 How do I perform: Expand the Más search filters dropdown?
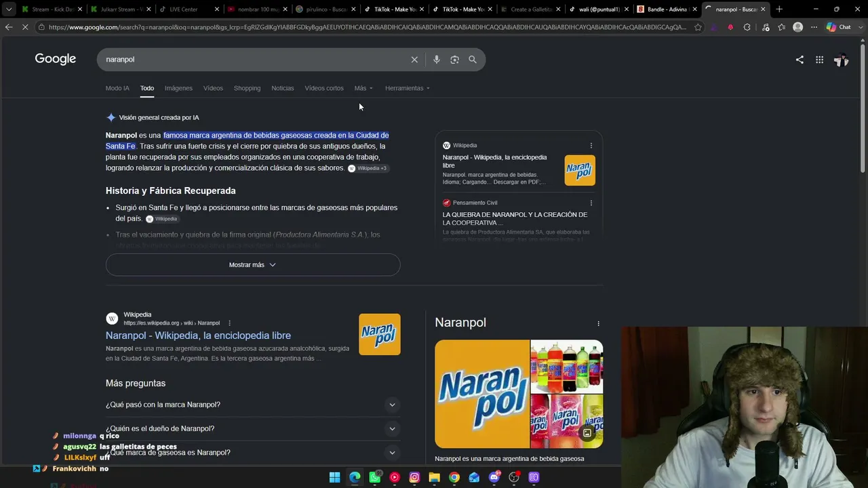pos(363,88)
